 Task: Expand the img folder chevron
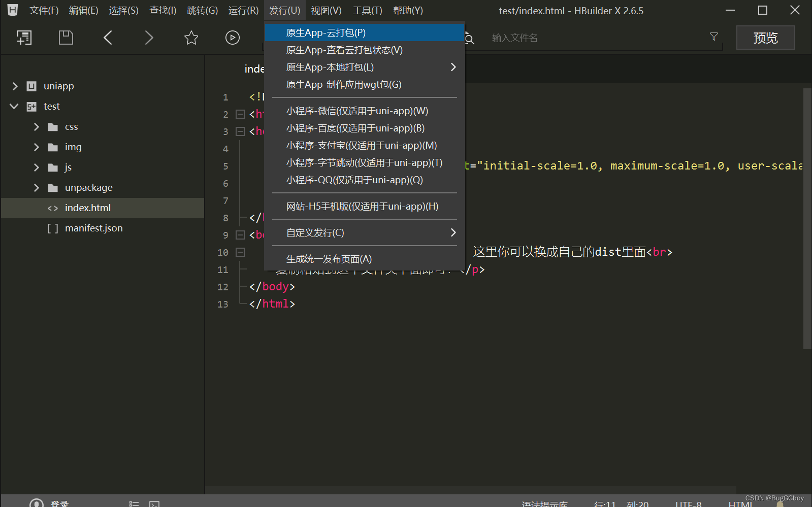pyautogui.click(x=36, y=147)
